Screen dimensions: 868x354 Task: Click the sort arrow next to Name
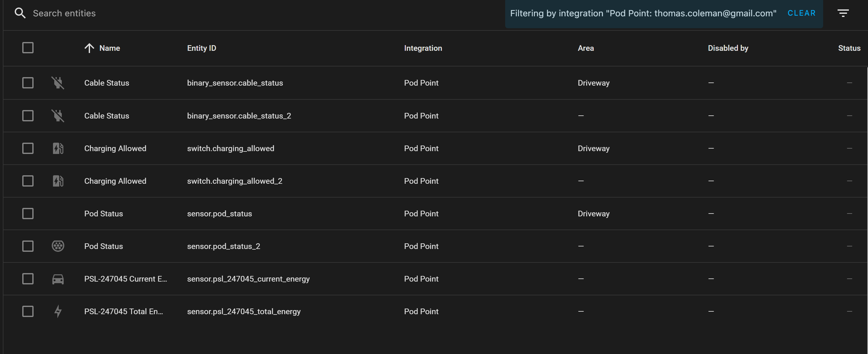89,48
